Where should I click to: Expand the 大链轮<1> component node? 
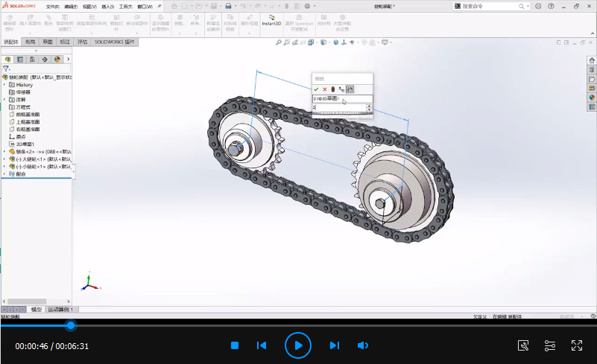(x=4, y=159)
